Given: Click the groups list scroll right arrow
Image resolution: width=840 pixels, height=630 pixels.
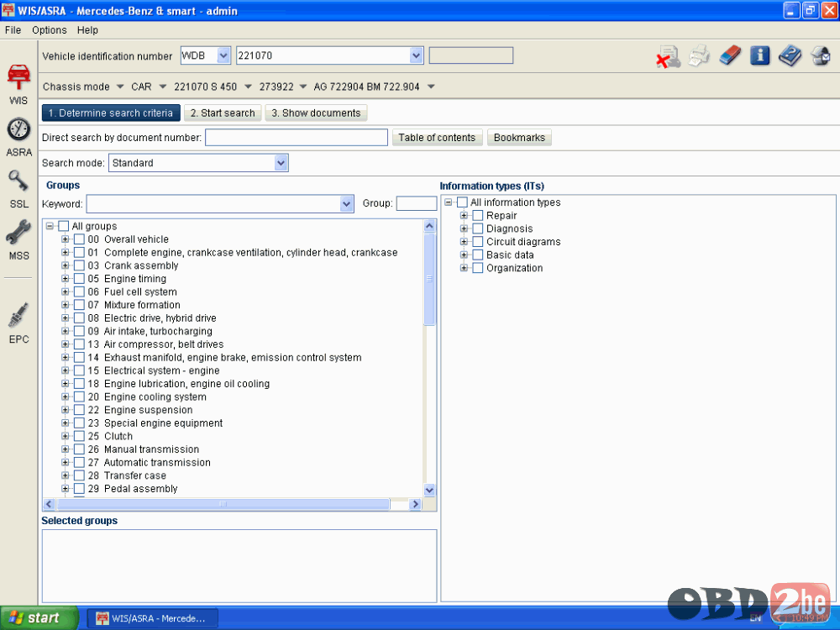Looking at the screenshot, I should click(x=415, y=504).
